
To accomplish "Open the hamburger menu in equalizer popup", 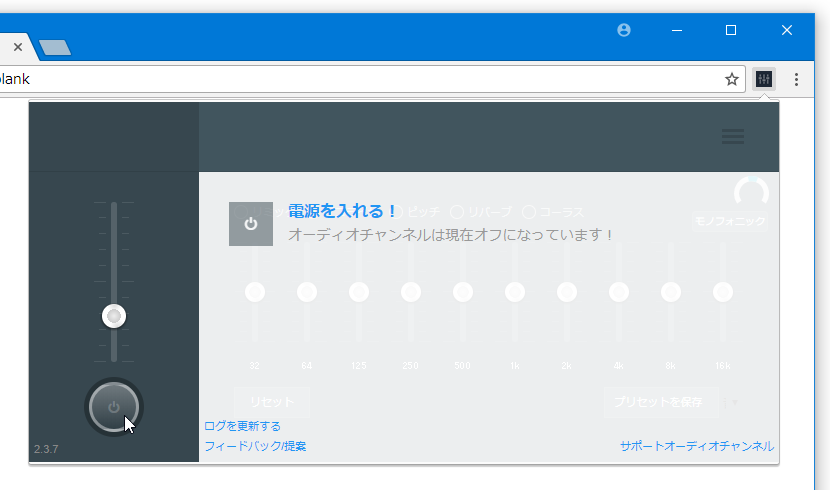I will click(x=733, y=137).
